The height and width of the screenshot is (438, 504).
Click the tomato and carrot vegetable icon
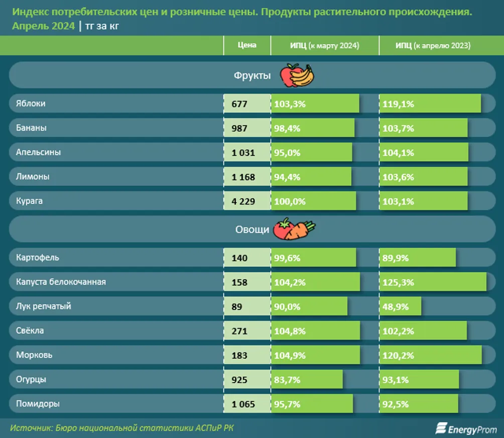coord(294,229)
